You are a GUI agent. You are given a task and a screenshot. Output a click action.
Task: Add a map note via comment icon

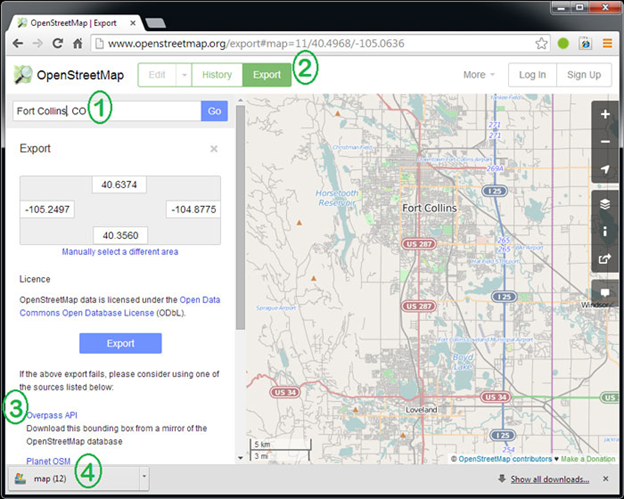(605, 293)
